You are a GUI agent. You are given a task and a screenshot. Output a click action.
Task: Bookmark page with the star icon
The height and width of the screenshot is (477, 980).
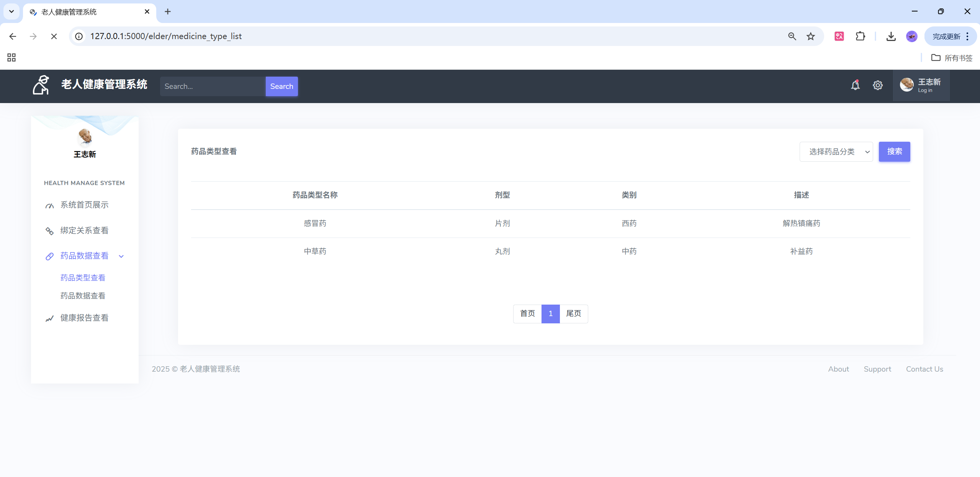tap(810, 36)
